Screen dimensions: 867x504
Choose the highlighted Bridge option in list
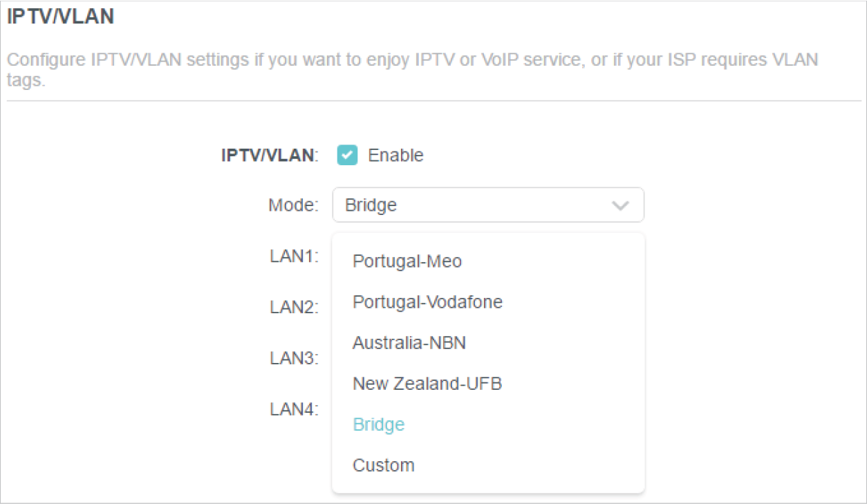click(378, 424)
